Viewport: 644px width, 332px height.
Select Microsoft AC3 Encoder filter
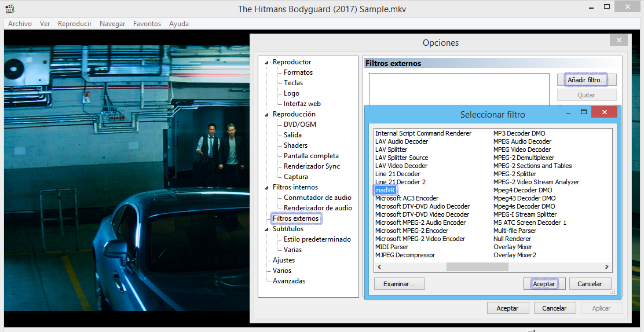click(x=407, y=199)
